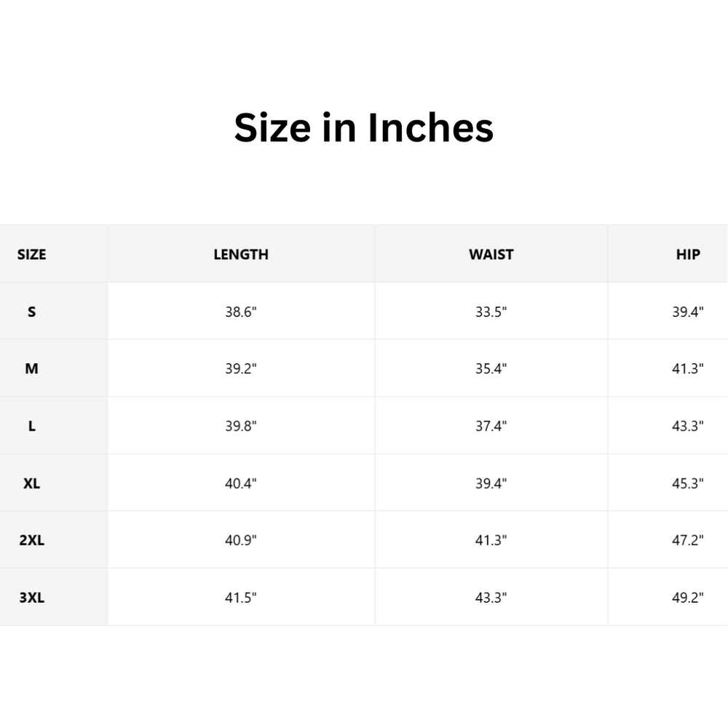Viewport: 728px width, 728px height.
Task: Click the 43.3" hip value for L
Action: tap(687, 426)
